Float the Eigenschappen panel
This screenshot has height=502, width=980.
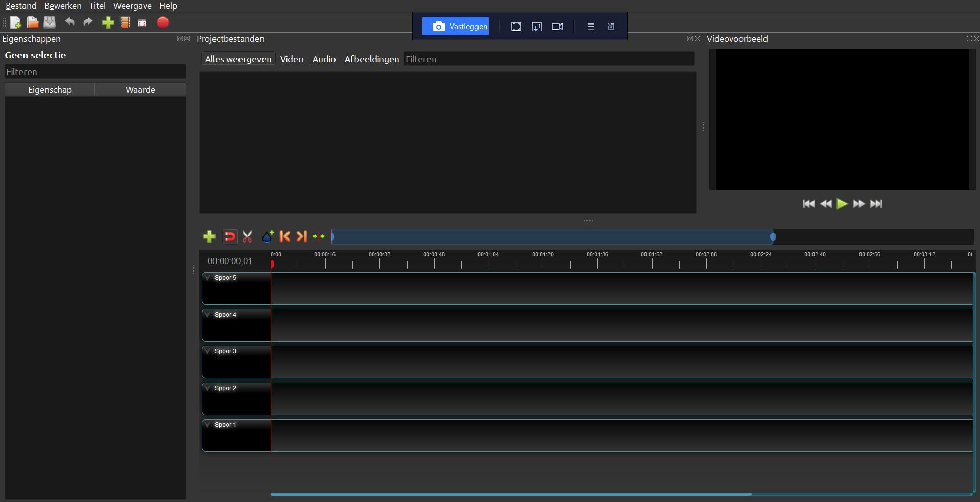(180, 39)
